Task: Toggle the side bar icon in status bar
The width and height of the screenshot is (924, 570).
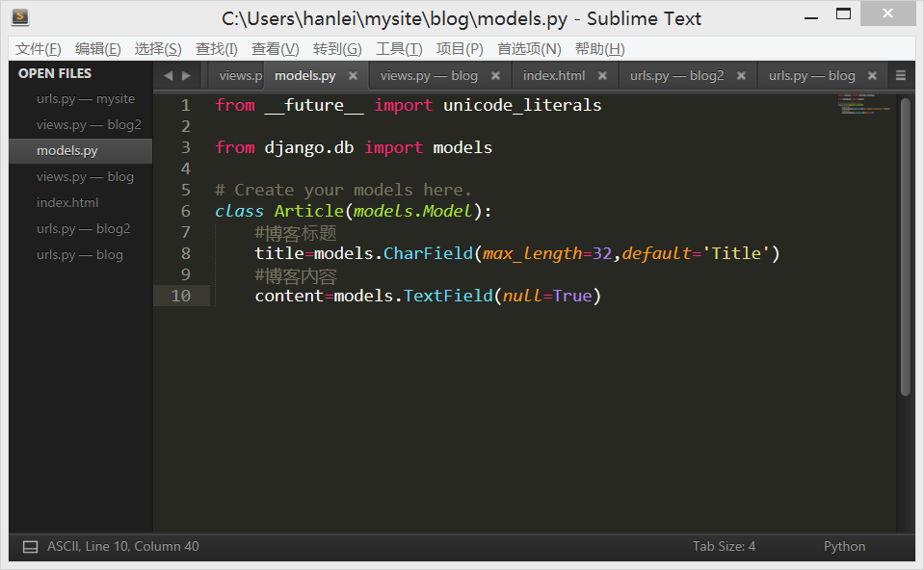Action: tap(30, 547)
